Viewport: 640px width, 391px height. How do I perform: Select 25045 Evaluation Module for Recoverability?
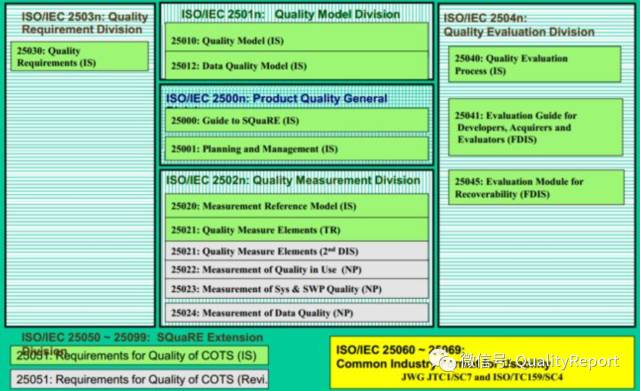click(x=536, y=187)
